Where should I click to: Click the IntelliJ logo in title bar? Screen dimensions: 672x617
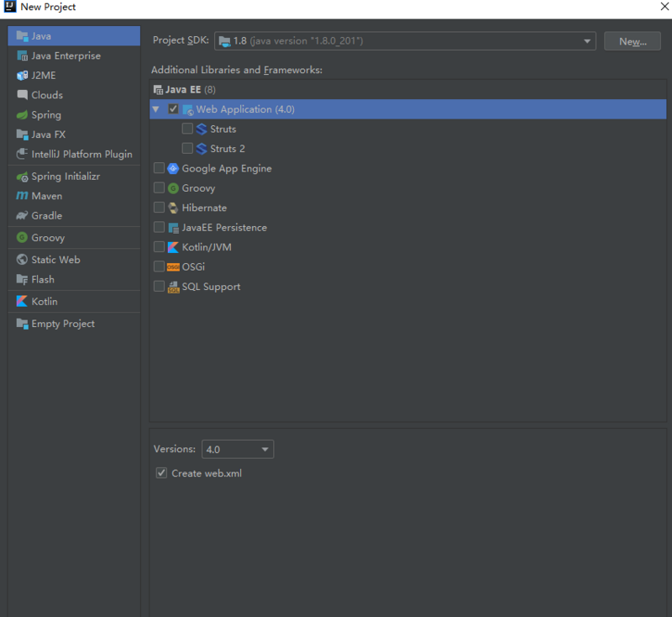tap(10, 7)
